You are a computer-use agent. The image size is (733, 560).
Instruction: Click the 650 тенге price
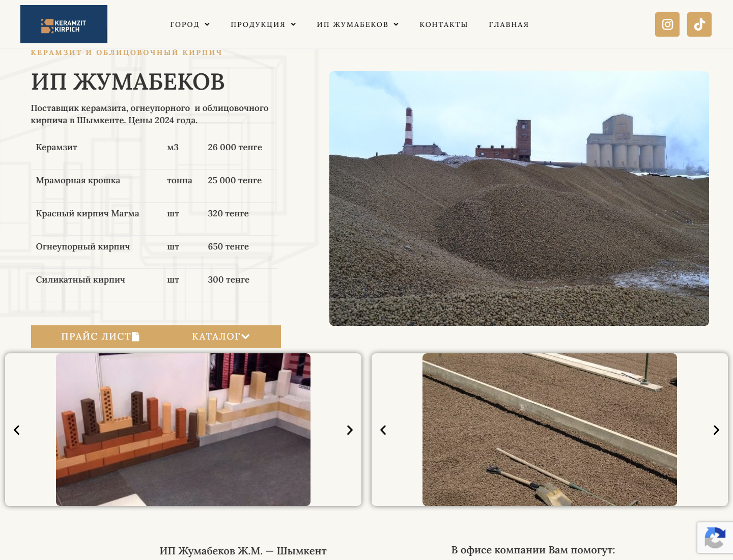click(228, 246)
